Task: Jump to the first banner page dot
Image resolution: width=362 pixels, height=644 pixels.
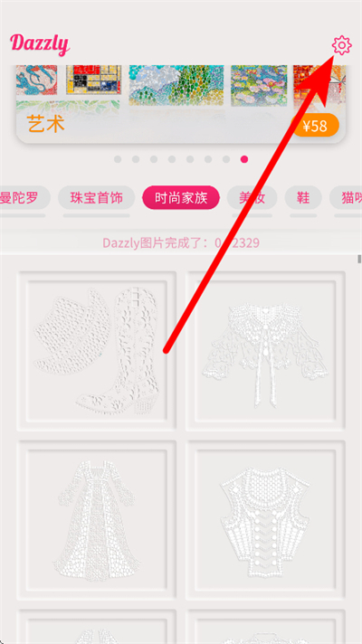Action: pyautogui.click(x=118, y=159)
